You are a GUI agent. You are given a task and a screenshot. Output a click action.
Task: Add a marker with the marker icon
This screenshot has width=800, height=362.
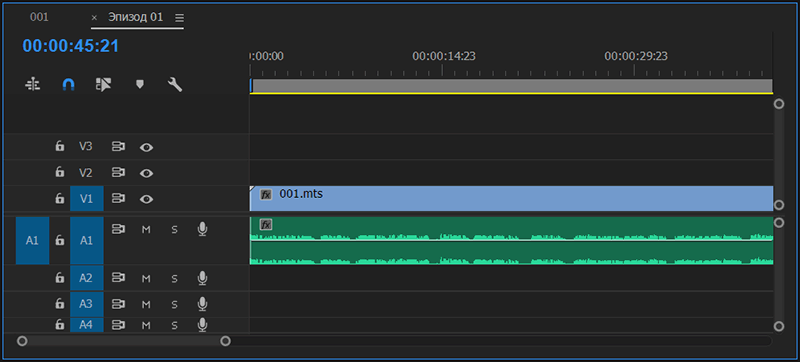click(x=140, y=84)
